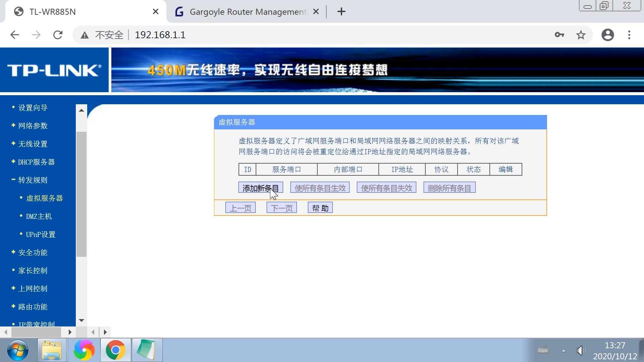This screenshot has height=362, width=644.
Task: Click the 帮助 button
Action: (320, 207)
